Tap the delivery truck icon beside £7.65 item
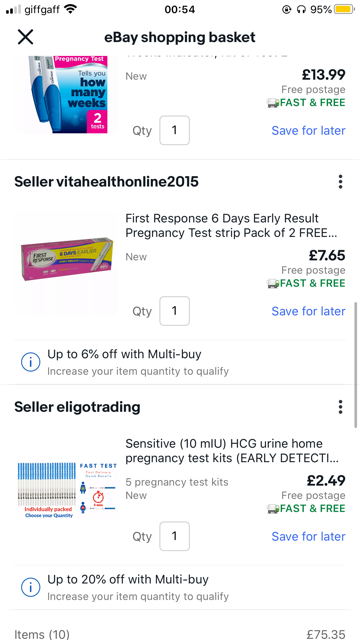 pyautogui.click(x=273, y=283)
